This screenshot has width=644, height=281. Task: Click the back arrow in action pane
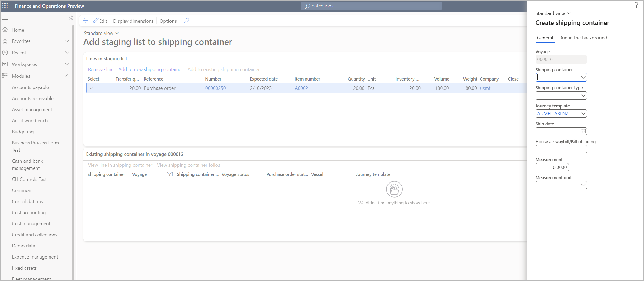point(85,20)
